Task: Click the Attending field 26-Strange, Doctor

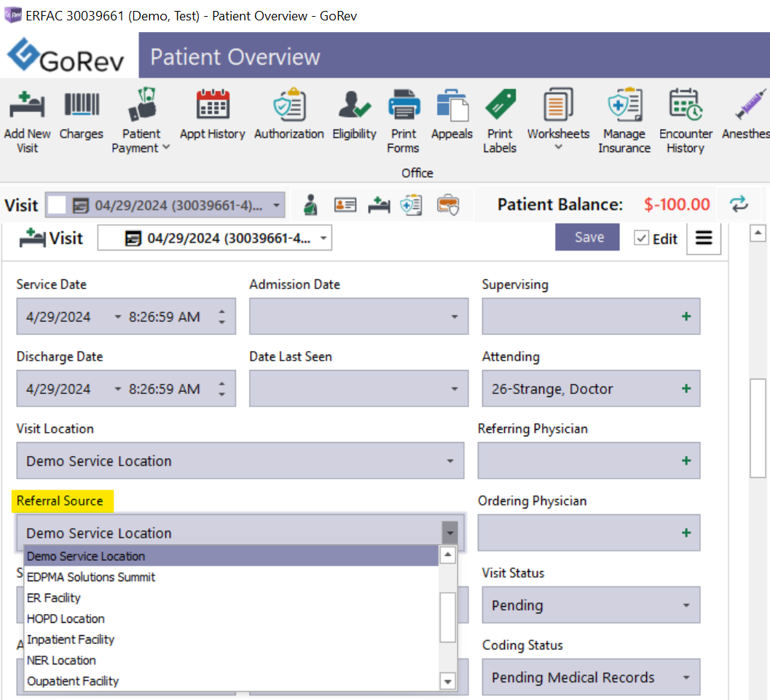Action: tap(591, 389)
